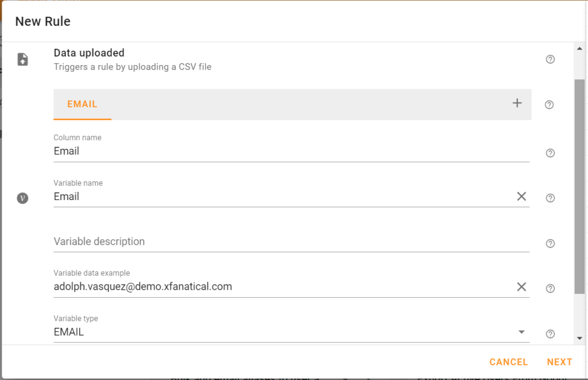This screenshot has height=380, width=588.
Task: Click the Variable data example email address field
Action: point(230,286)
